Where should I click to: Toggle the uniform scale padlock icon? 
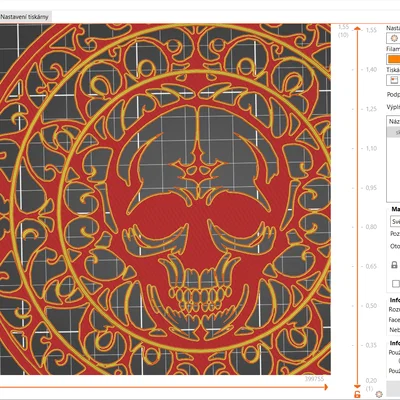point(394,265)
